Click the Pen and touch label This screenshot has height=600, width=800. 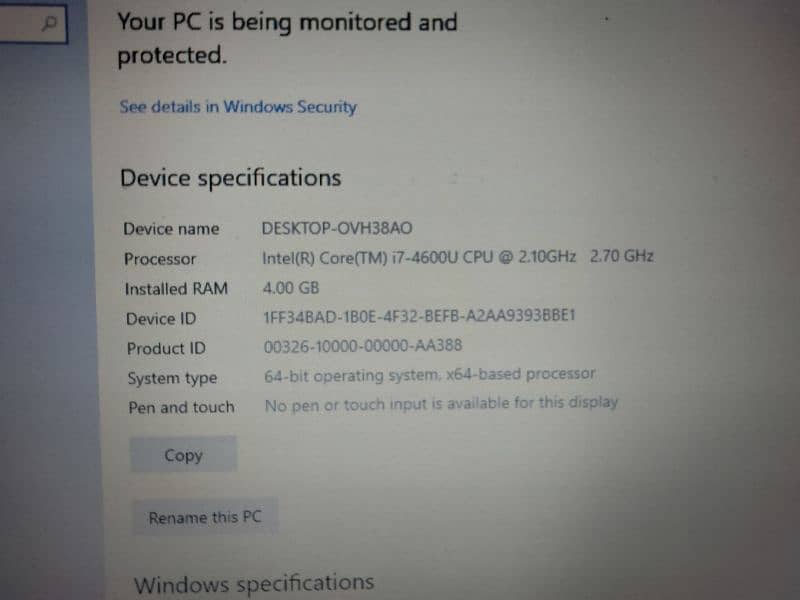click(x=182, y=408)
